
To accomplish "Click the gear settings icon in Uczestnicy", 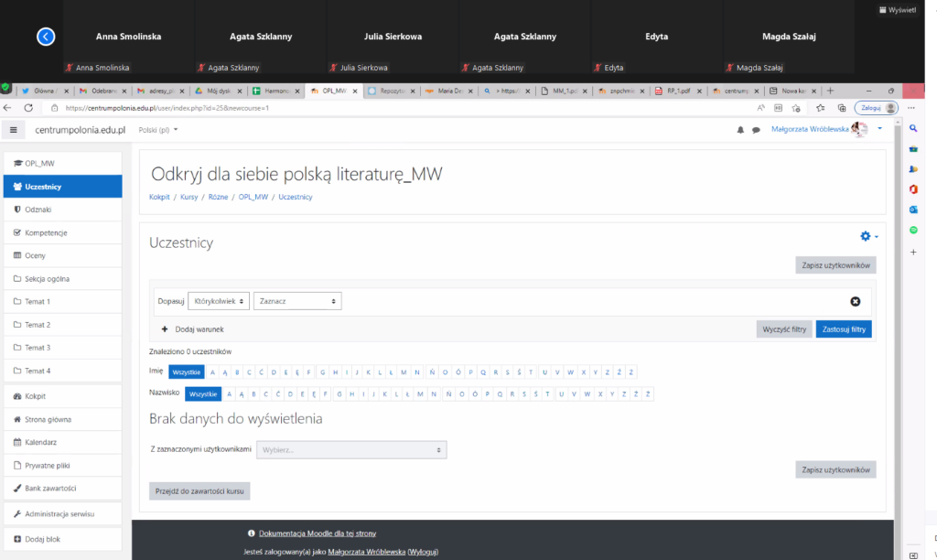I will point(866,236).
